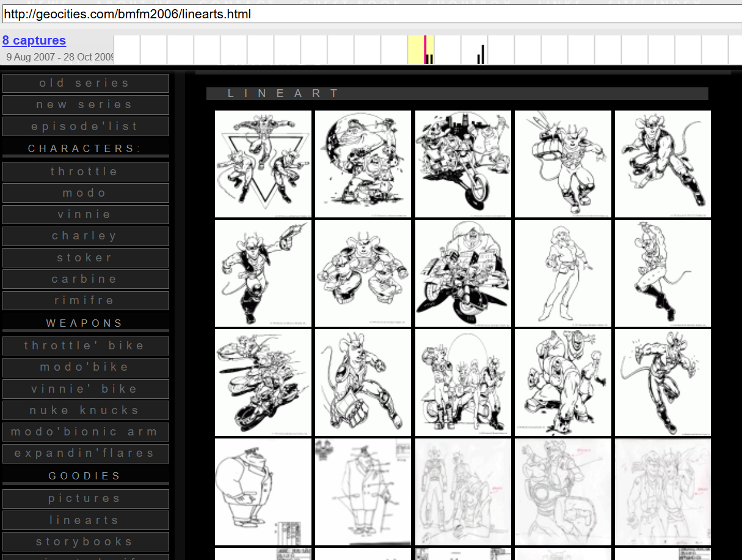Open nuke knucks page
This screenshot has width=742, height=560.
[85, 410]
